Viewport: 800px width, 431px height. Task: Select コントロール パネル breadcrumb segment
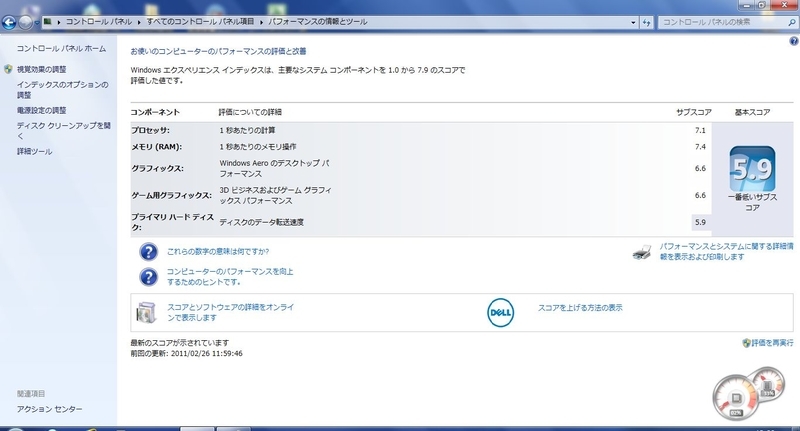(98, 21)
